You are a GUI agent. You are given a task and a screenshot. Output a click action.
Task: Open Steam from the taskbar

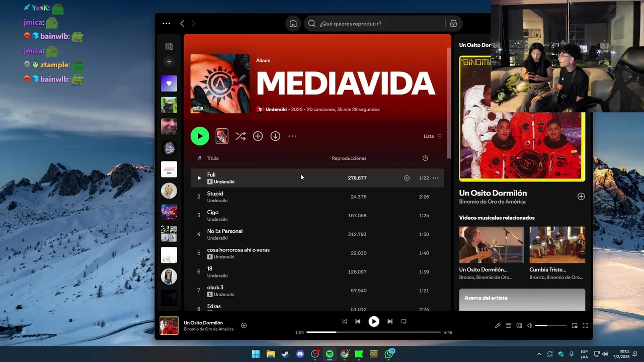(285, 354)
